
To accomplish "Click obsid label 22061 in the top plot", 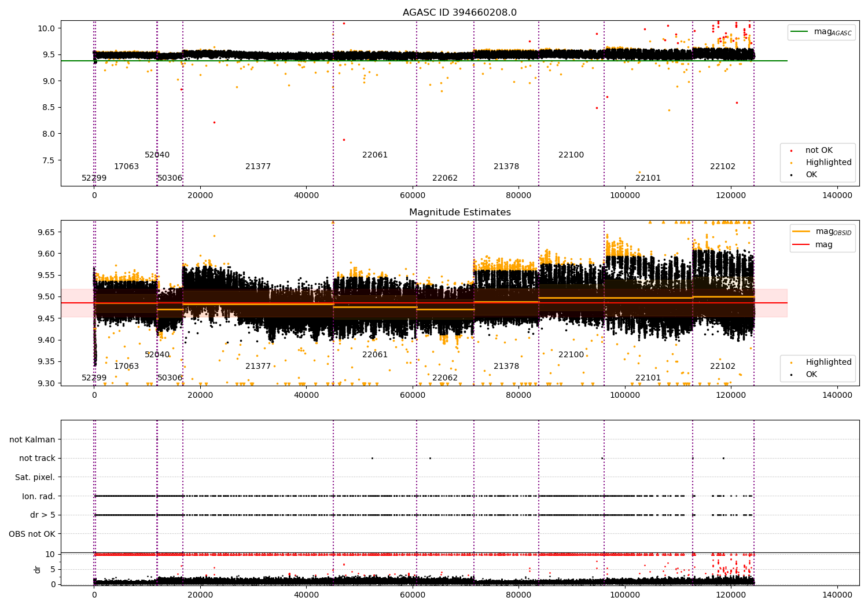I will 375,155.
